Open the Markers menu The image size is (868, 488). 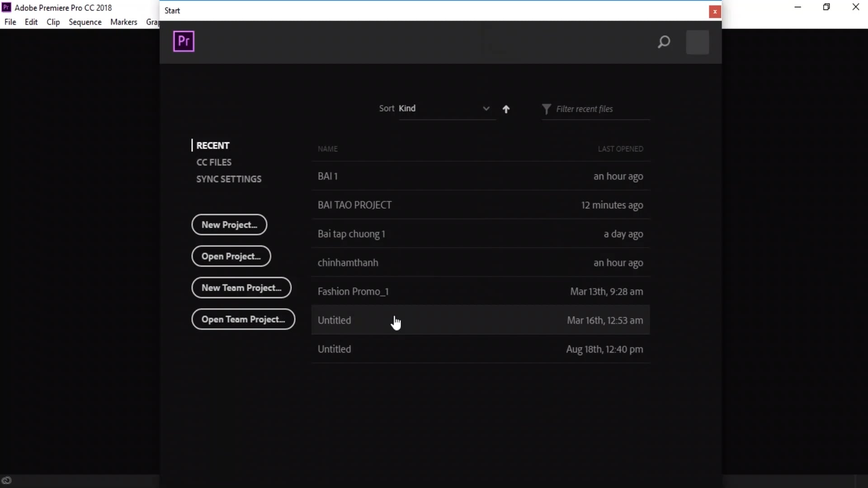(x=123, y=22)
